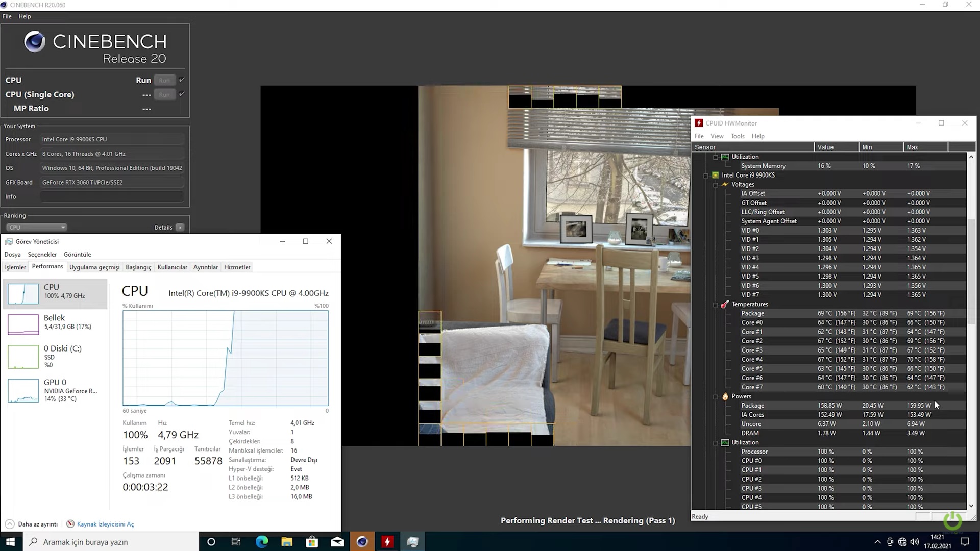Click the Kaynak İzleyicisini Aç icon
Image resolution: width=980 pixels, height=551 pixels.
pos(70,524)
